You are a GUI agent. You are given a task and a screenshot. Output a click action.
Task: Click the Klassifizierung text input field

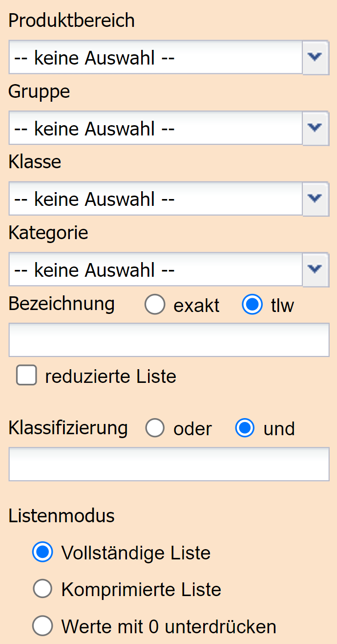[x=169, y=464]
